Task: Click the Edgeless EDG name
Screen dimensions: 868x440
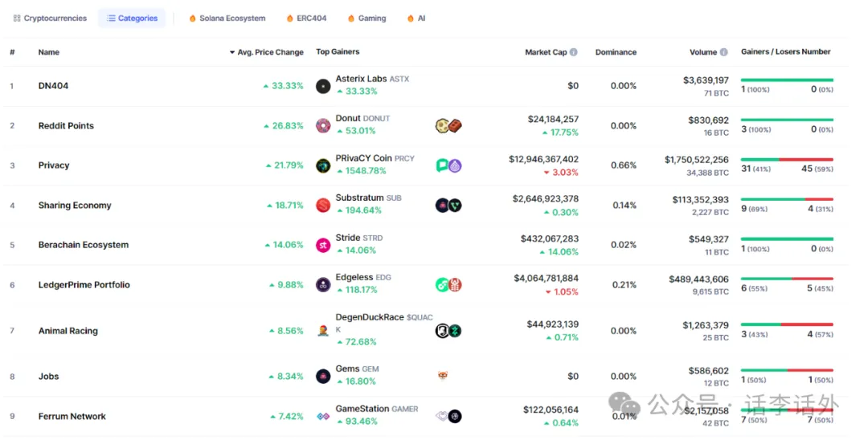Action: click(x=363, y=278)
